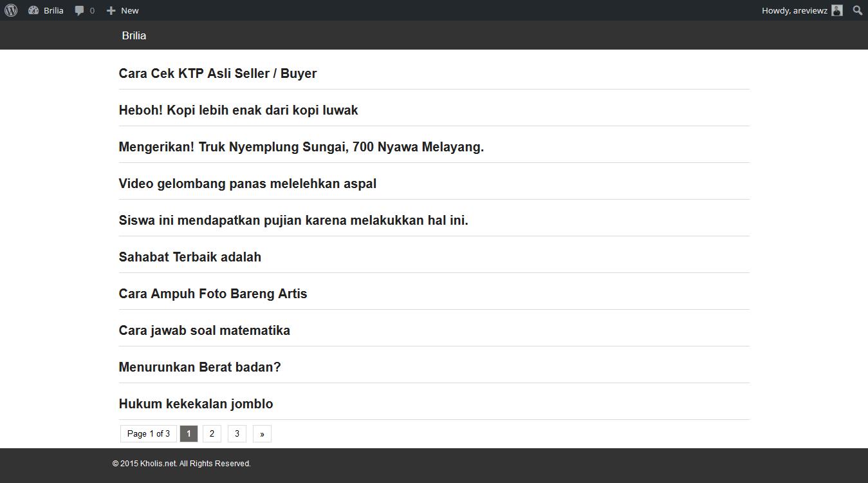The image size is (868, 483).
Task: Click the WordPress logo icon
Action: 11,10
